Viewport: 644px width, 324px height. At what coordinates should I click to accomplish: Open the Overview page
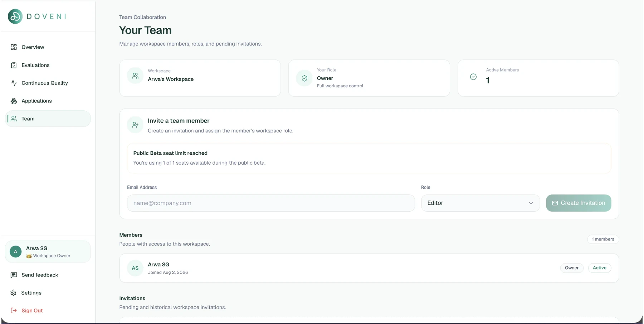[48, 47]
